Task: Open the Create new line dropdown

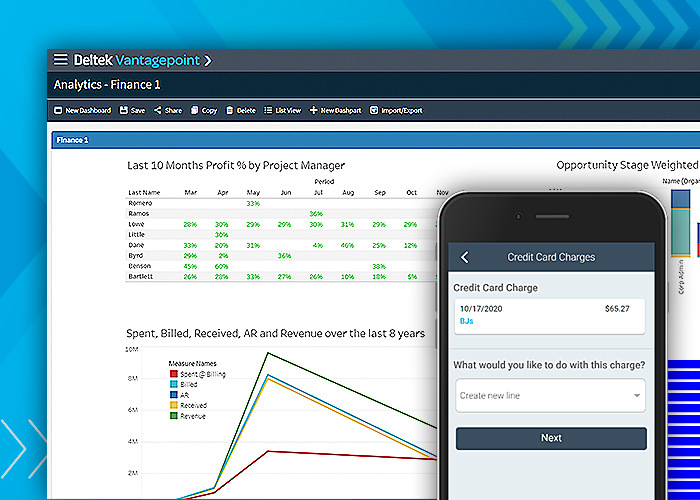Action: point(550,396)
